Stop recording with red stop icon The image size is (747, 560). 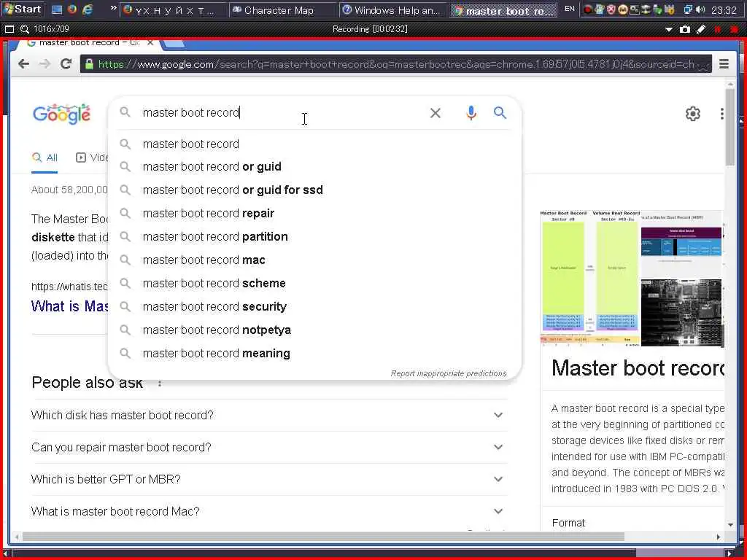click(734, 29)
